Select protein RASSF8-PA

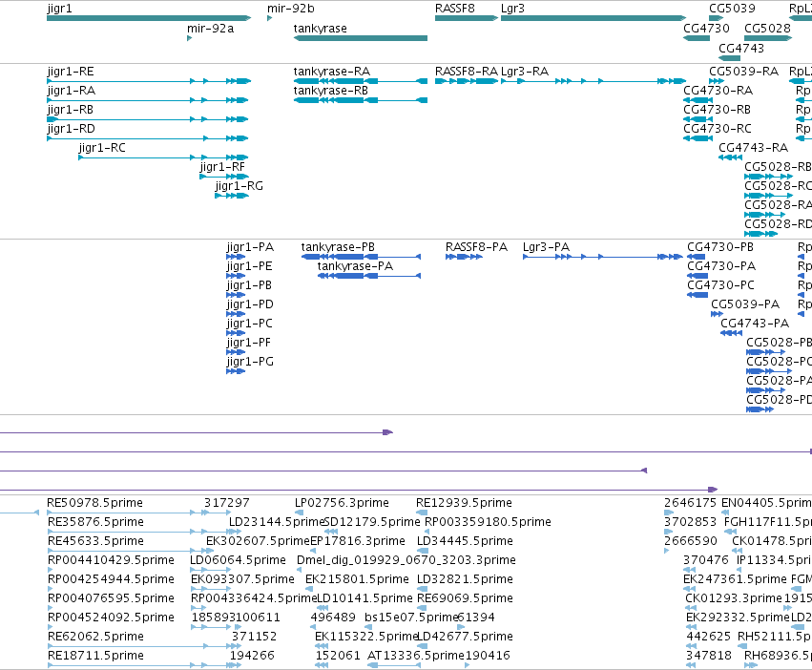tap(464, 257)
